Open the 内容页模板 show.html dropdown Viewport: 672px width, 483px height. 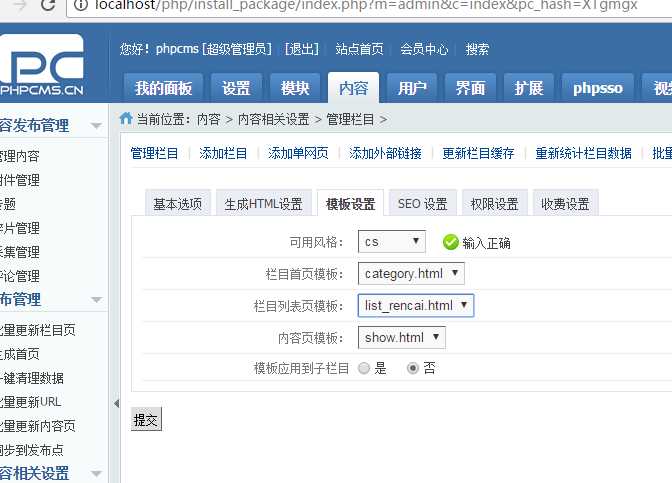[x=402, y=338]
